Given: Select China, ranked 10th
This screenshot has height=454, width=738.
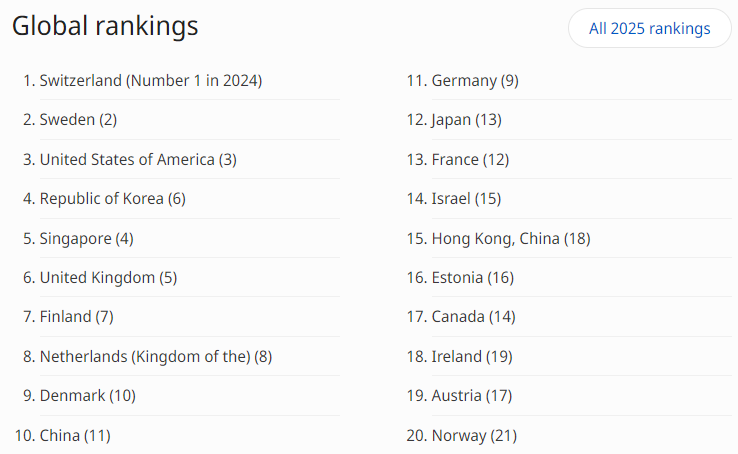Looking at the screenshot, I should pyautogui.click(x=75, y=435).
